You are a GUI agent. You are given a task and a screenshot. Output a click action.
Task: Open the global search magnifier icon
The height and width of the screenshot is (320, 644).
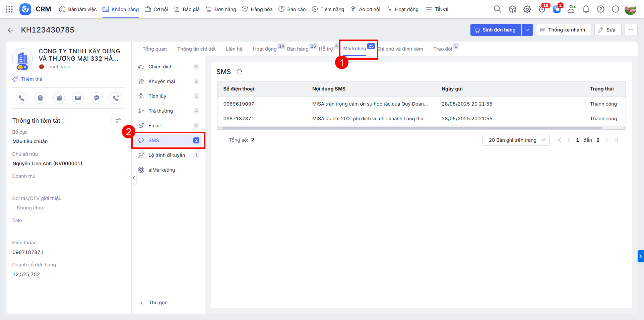497,9
